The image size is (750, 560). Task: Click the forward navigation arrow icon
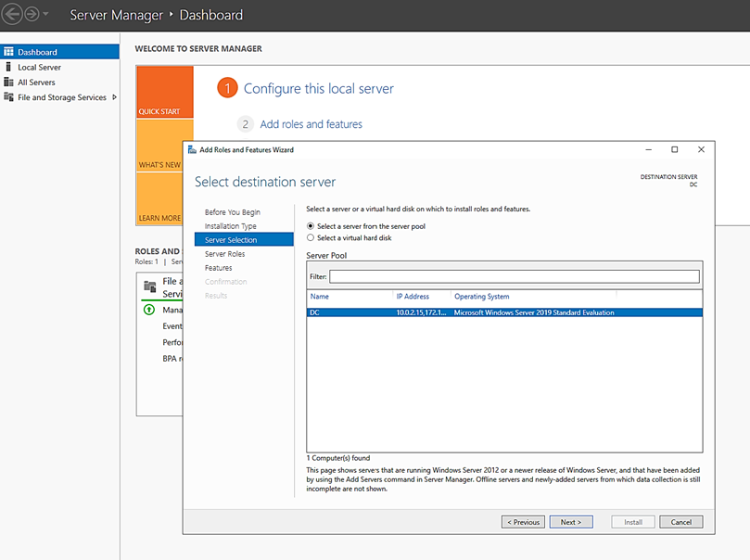point(32,15)
